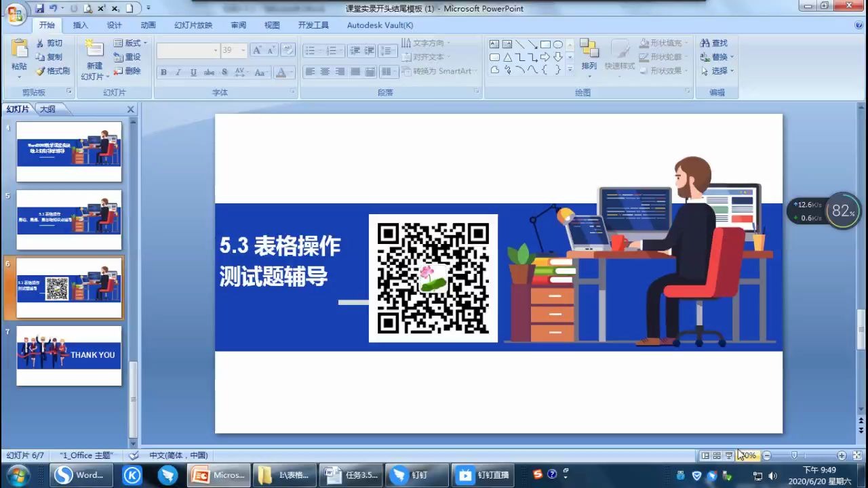Open 替换 replace dropdown
The height and width of the screenshot is (488, 868).
[717, 57]
